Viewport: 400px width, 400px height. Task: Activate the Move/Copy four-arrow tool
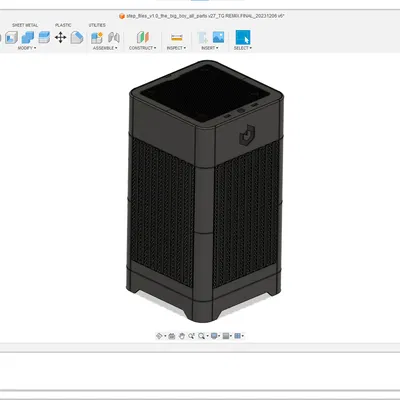(60, 37)
